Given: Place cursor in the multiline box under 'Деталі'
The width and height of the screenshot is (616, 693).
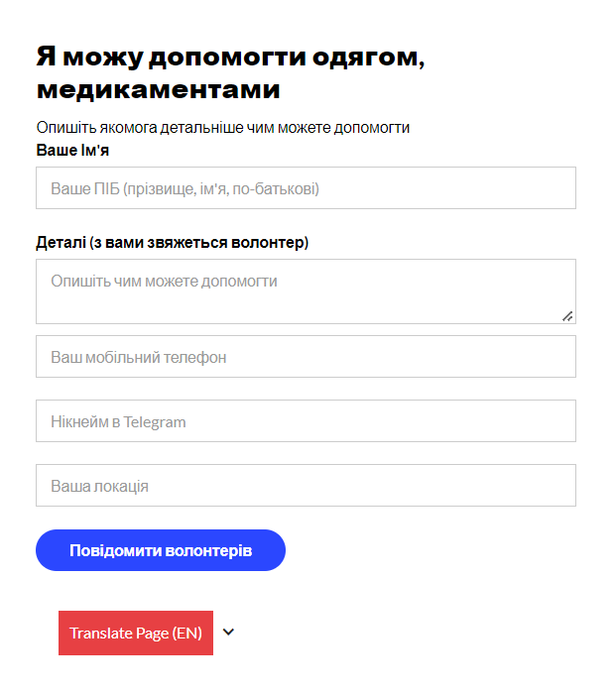Looking at the screenshot, I should 306,291.
